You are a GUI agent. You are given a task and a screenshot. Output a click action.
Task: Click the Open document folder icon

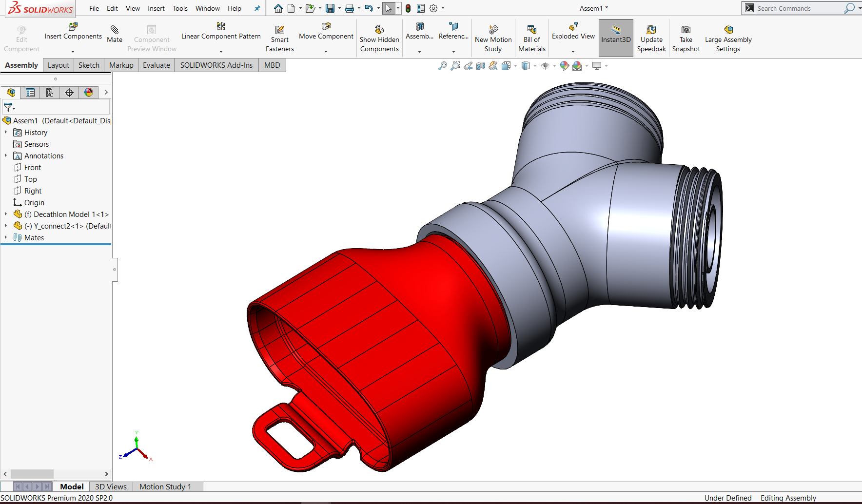[x=310, y=8]
